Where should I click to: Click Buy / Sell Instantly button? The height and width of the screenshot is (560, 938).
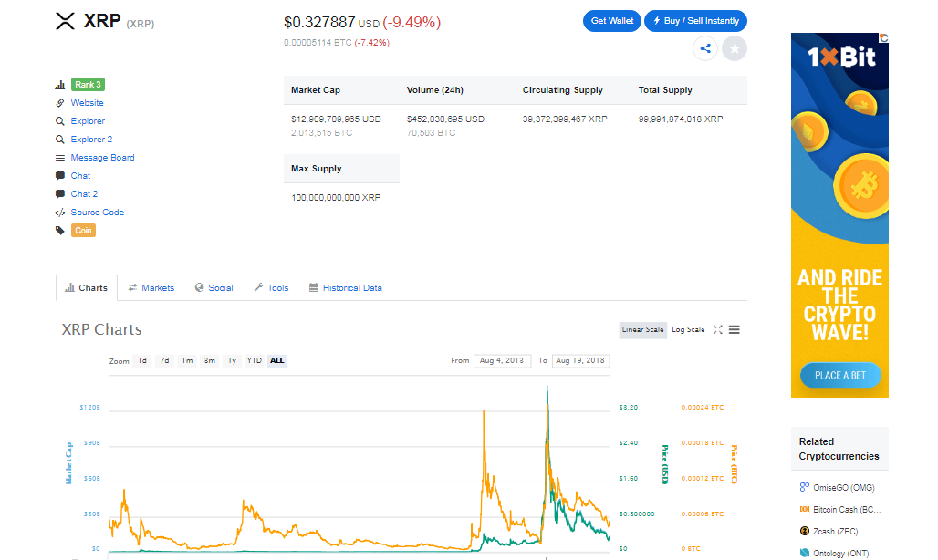[x=695, y=21]
